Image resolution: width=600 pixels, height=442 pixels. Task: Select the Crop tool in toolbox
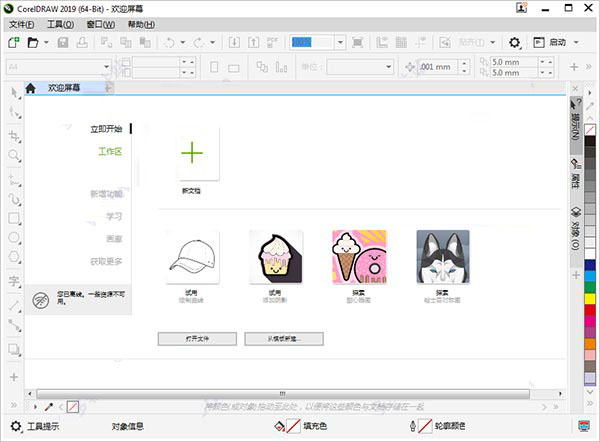pyautogui.click(x=14, y=135)
